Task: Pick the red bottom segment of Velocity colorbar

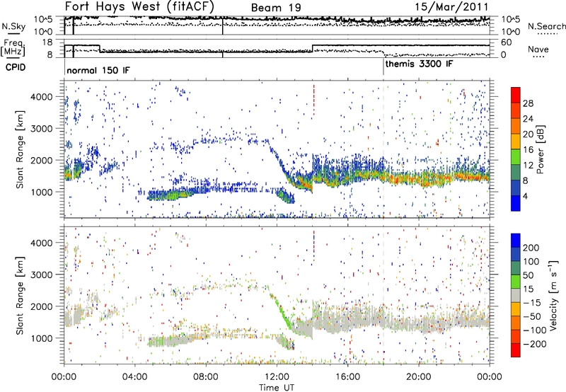Action: point(516,350)
